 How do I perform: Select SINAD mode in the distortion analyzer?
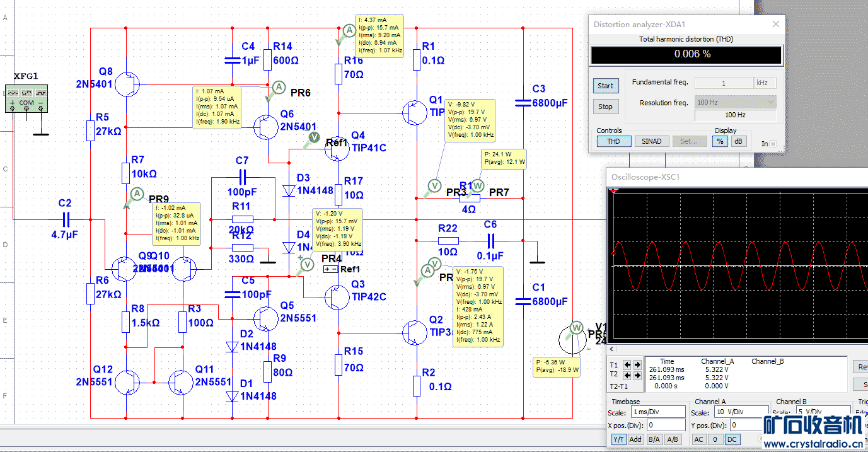click(652, 141)
